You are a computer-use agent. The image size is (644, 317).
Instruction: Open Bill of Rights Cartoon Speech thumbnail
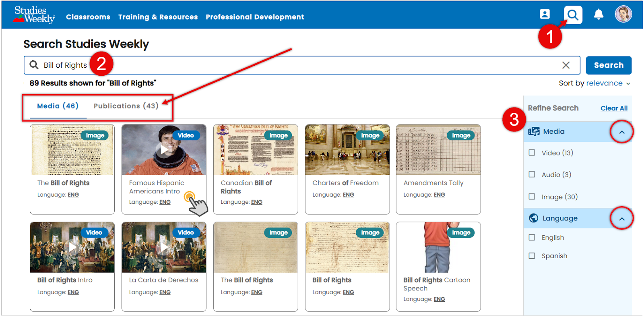tap(438, 247)
